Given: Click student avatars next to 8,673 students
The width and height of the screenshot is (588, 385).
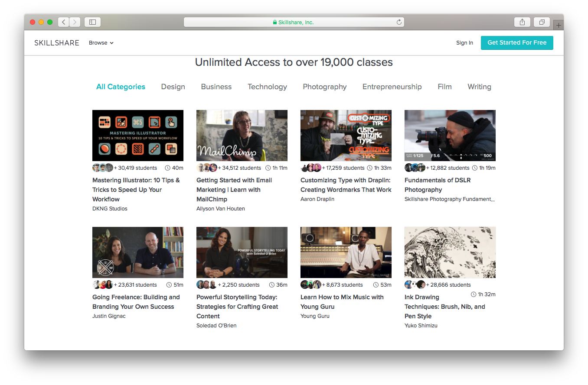Looking at the screenshot, I should pos(311,285).
